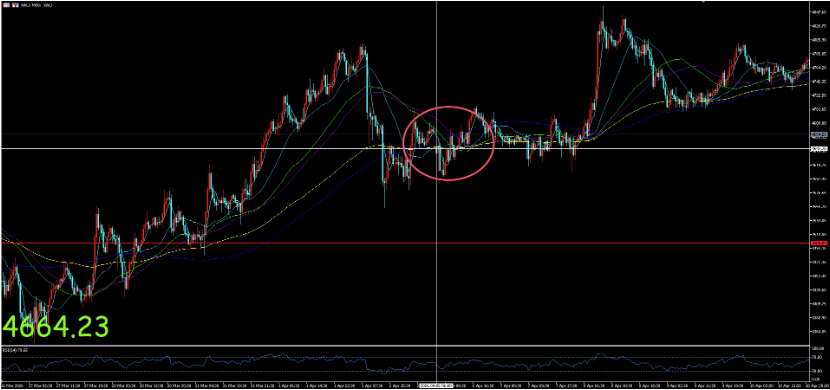Click the large green 4664.23 price label
The image size is (830, 390).
[56, 326]
